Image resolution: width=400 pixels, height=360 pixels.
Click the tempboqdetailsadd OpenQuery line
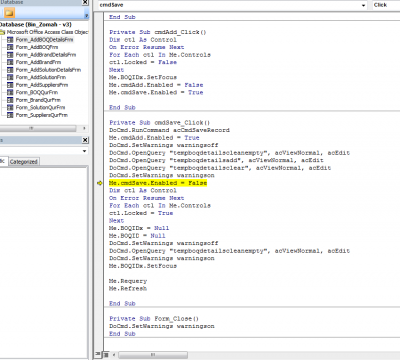coord(216,160)
